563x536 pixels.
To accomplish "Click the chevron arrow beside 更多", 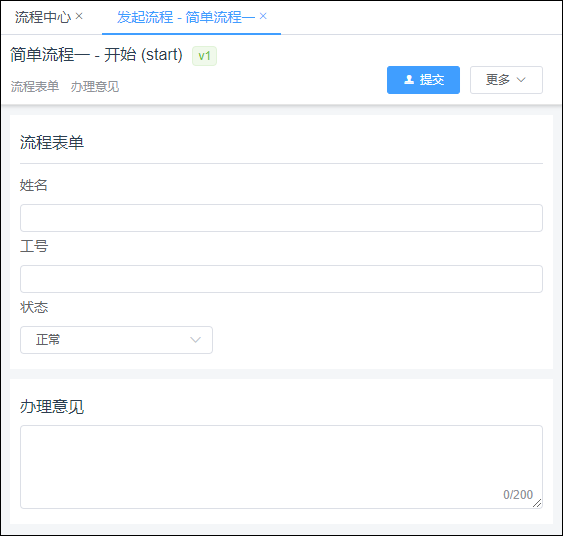I will pyautogui.click(x=521, y=80).
